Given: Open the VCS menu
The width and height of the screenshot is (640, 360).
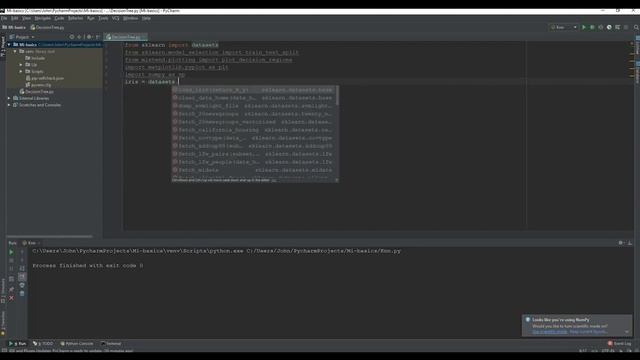Looking at the screenshot, I should tap(116, 18).
